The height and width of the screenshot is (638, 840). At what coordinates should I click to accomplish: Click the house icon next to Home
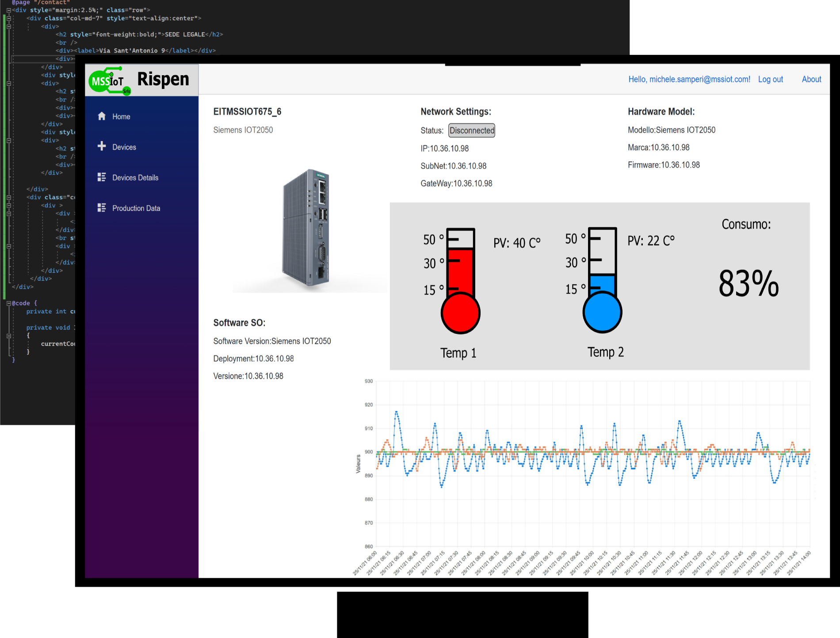coord(102,116)
